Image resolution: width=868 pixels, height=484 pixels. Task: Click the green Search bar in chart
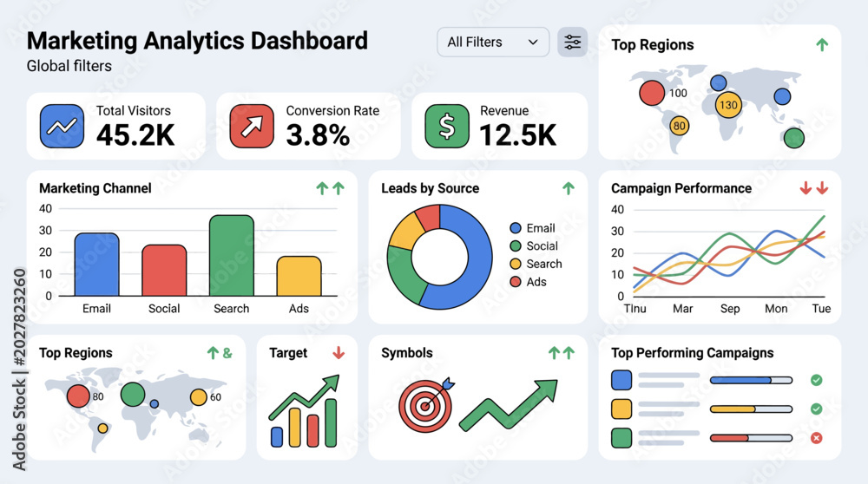232,256
